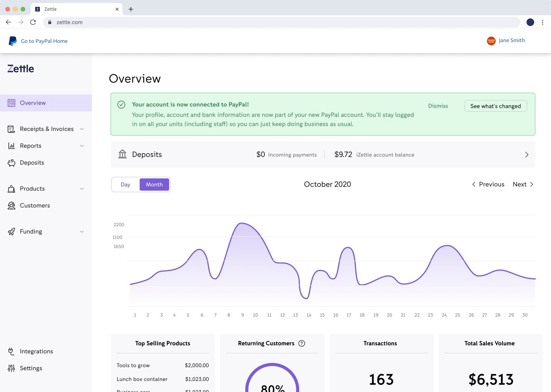Select the Month view toggle
Screen dimensions: 551x392
click(x=154, y=185)
